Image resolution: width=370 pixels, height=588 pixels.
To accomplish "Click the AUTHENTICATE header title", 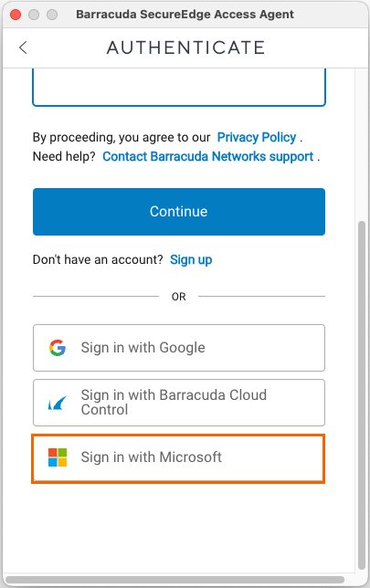I will click(x=186, y=47).
